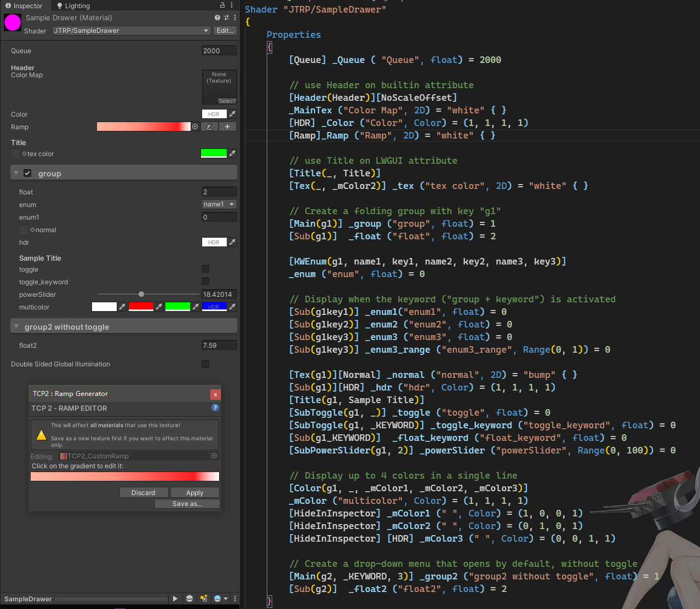Open the hdr row HDR swatch

(214, 242)
